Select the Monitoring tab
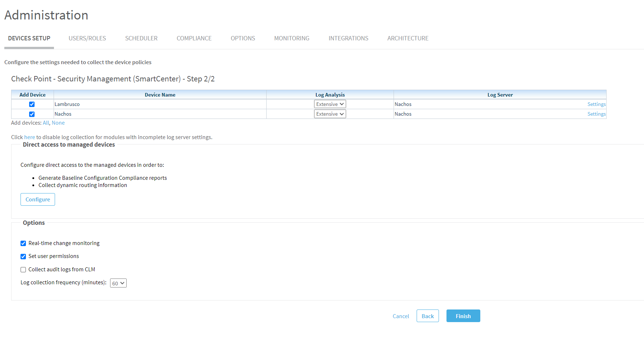Screen dimensions: 644x352 pos(291,38)
